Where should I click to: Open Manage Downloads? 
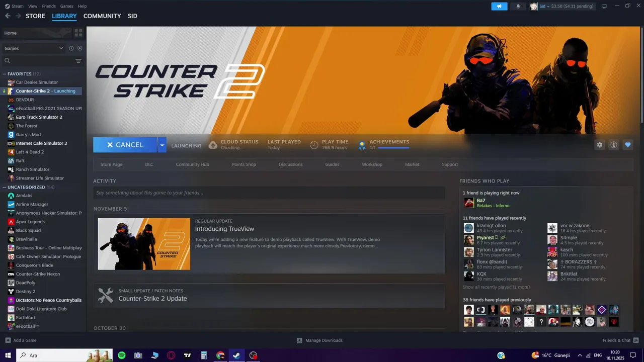pyautogui.click(x=319, y=340)
